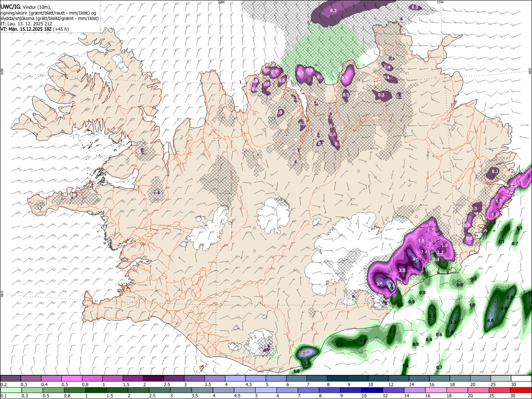Click the rain legend swatch labeled 0.1
532x399 pixels.
pyautogui.click(x=10, y=390)
